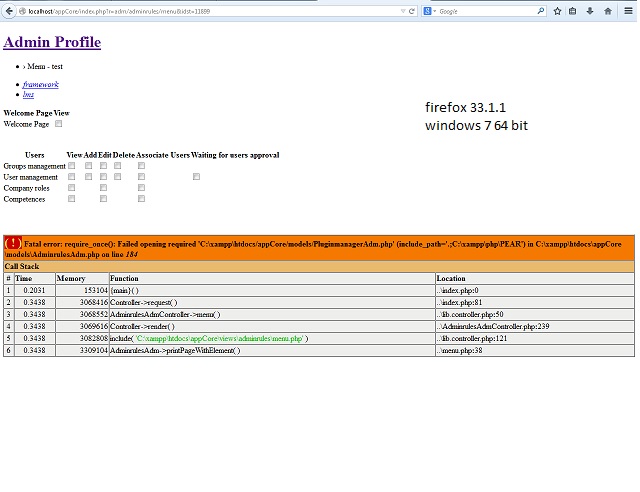Viewport: 640px width, 492px height.
Task: Go to the Firefox home page icon
Action: tap(608, 11)
